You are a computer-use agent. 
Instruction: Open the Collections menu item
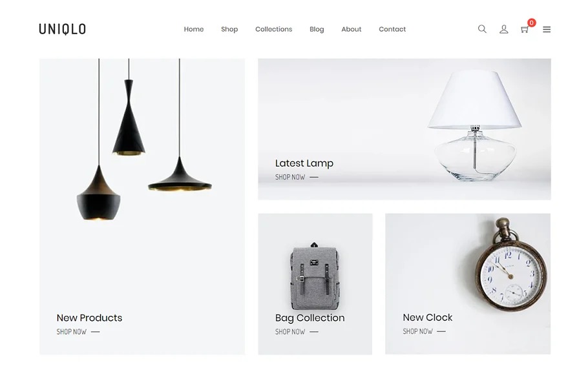pyautogui.click(x=273, y=29)
